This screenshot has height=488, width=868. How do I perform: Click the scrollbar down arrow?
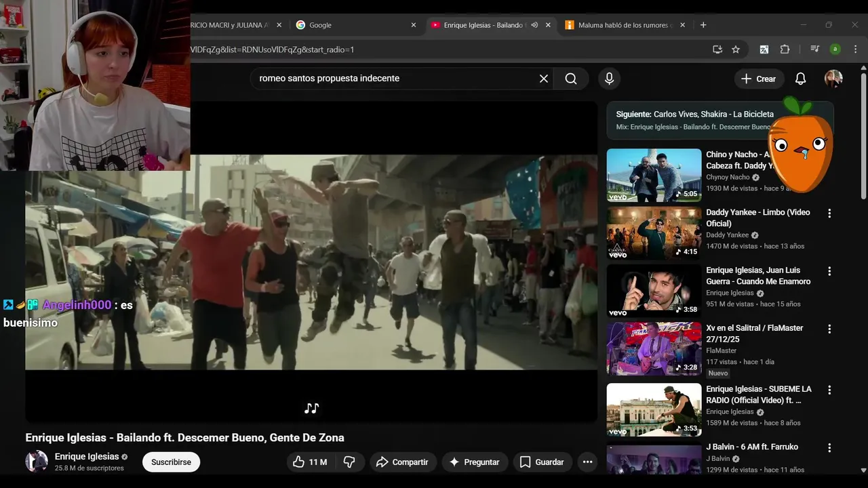[x=863, y=469]
